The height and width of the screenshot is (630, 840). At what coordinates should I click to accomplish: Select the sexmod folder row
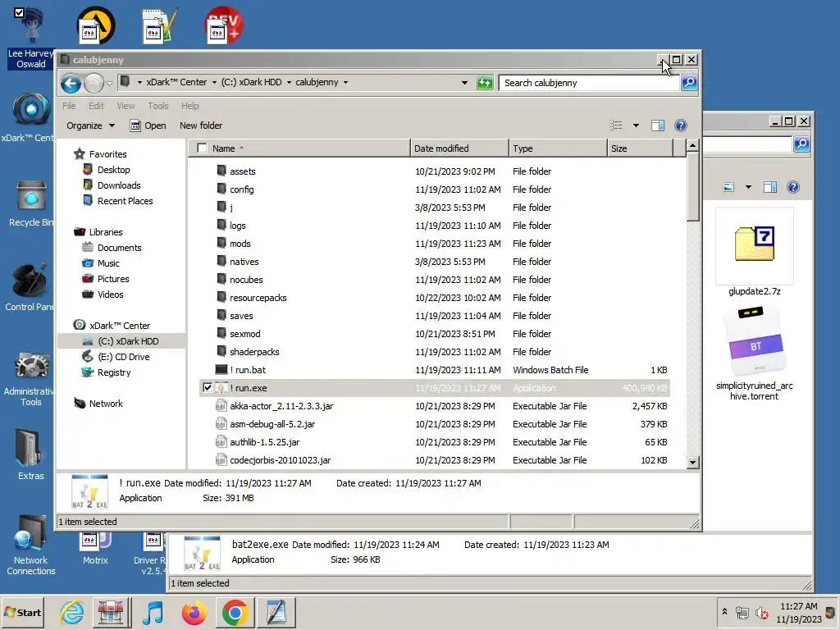(435, 334)
